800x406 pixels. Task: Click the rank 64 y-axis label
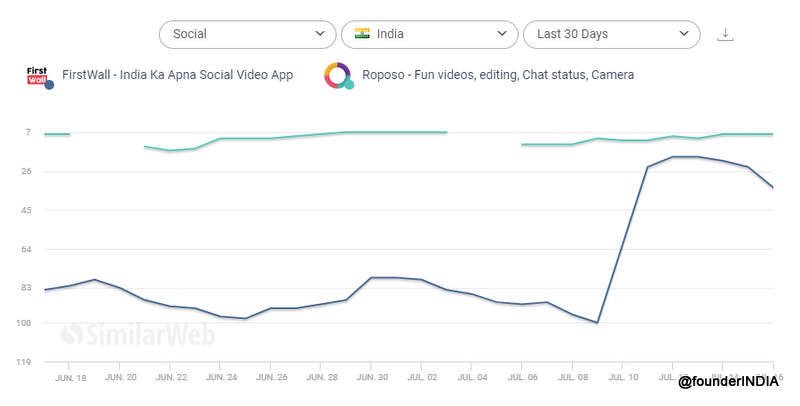pos(26,249)
